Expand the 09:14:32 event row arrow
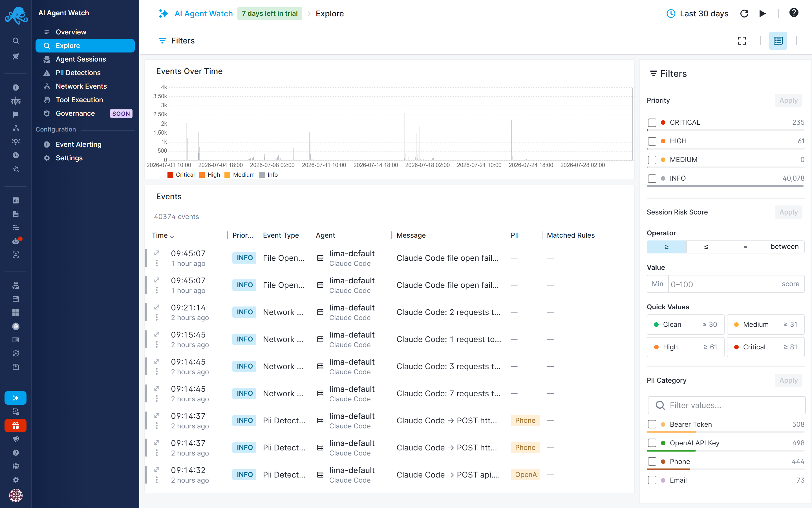812x508 pixels. click(157, 470)
